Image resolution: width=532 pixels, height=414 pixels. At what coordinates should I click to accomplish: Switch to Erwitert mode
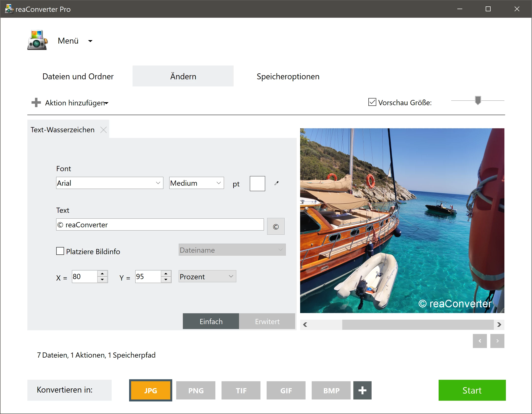pyautogui.click(x=267, y=321)
